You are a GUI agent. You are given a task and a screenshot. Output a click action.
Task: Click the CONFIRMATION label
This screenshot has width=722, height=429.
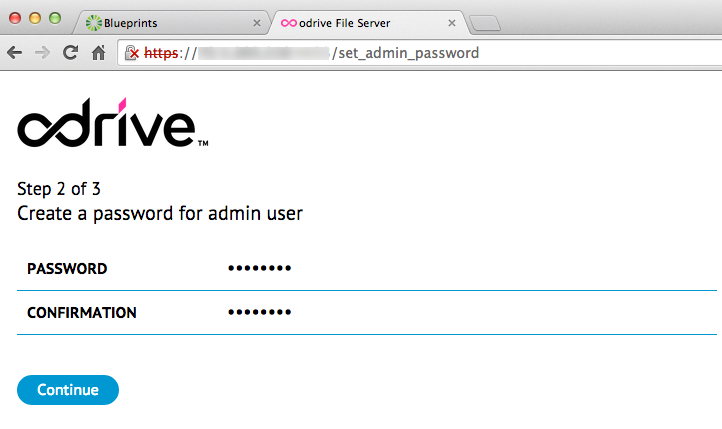82,313
